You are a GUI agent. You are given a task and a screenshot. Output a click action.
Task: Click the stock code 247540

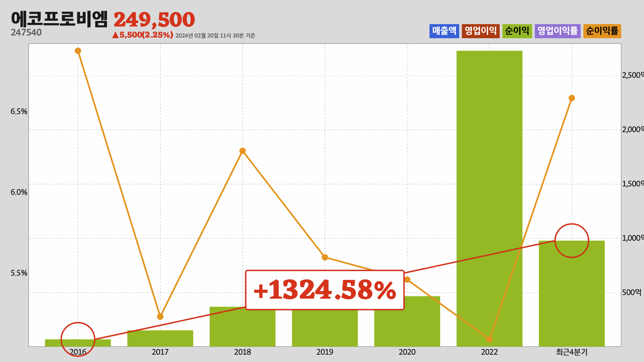[x=26, y=33]
